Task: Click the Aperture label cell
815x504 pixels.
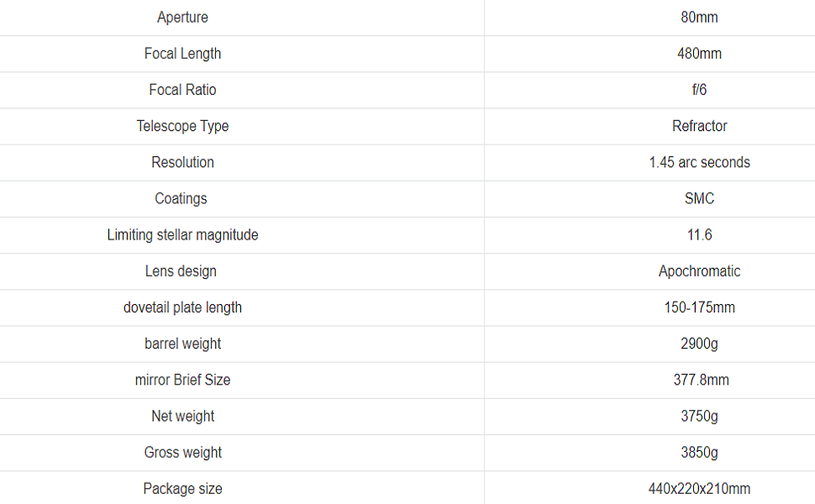Action: click(x=182, y=18)
